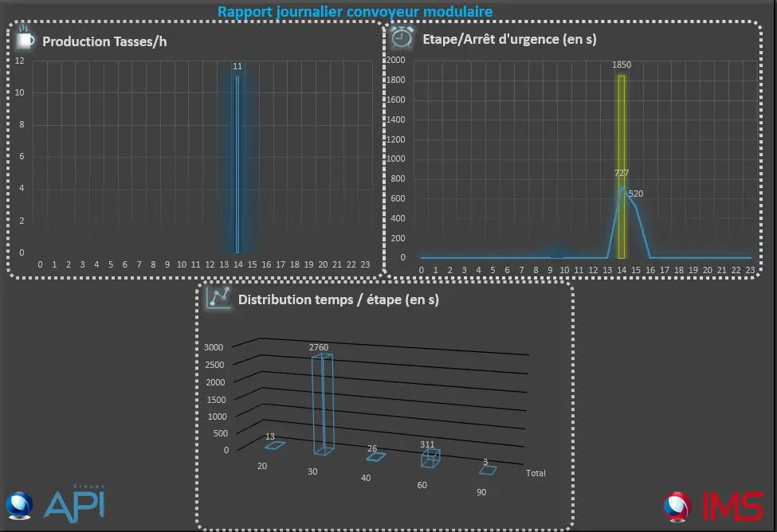Click the 1850 data label
This screenshot has height=532, width=777.
(x=622, y=65)
